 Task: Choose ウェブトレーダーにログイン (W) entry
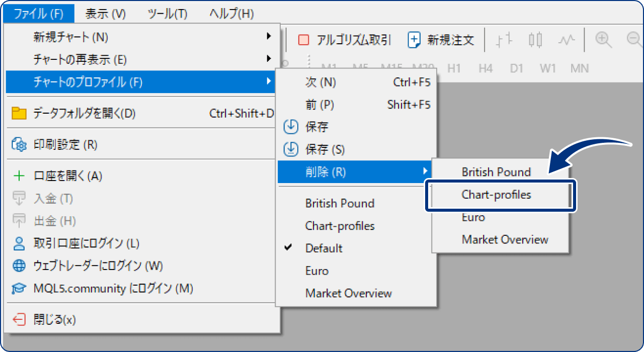(141, 266)
